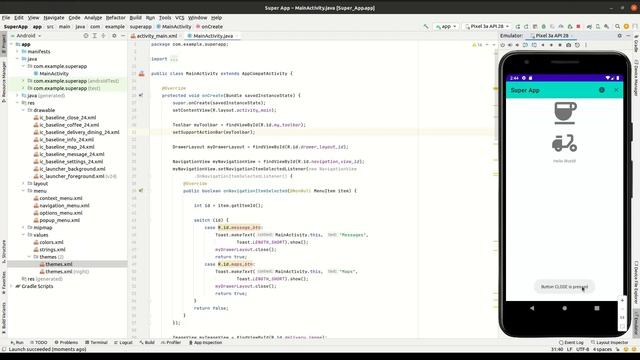Open the Build menu
Image resolution: width=640 pixels, height=360 pixels.
pyautogui.click(x=136, y=18)
